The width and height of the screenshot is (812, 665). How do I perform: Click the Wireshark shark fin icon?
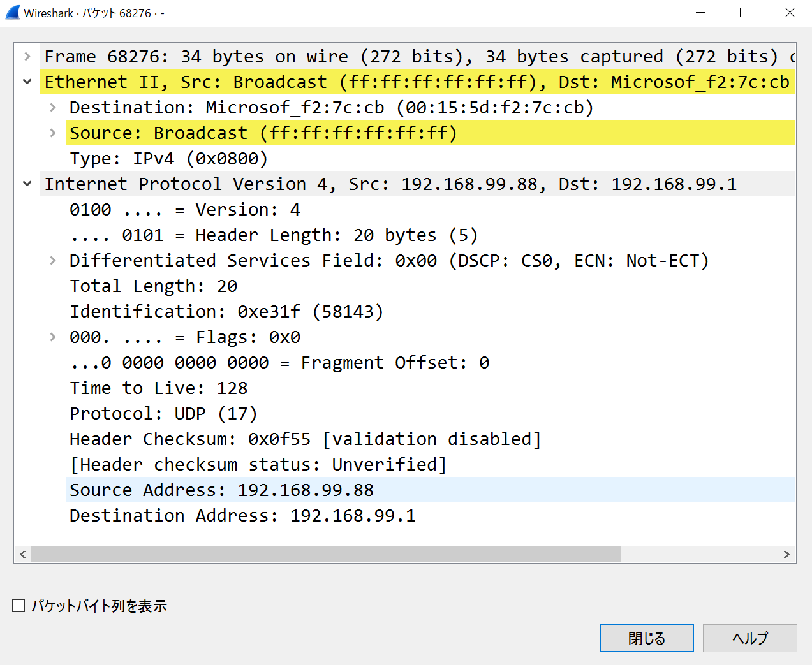12,13
